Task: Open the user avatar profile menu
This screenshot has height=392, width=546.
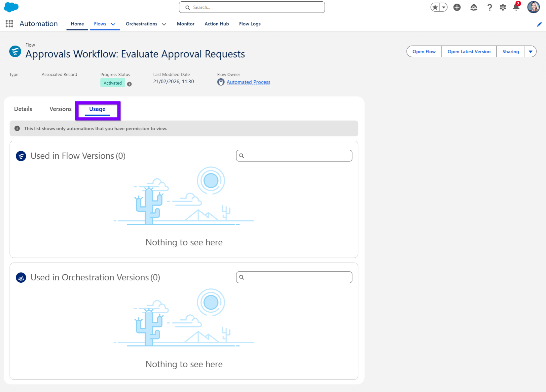Action: 533,7
